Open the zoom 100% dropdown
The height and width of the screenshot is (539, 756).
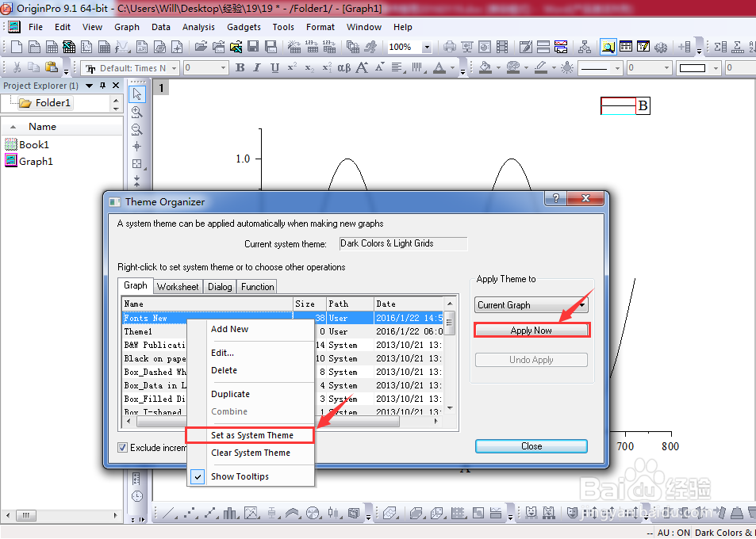point(427,48)
